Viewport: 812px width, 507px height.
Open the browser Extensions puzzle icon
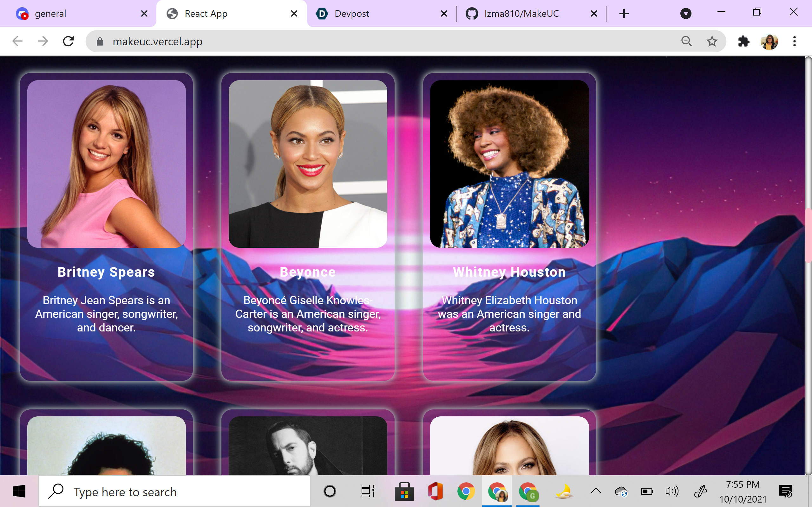[743, 41]
